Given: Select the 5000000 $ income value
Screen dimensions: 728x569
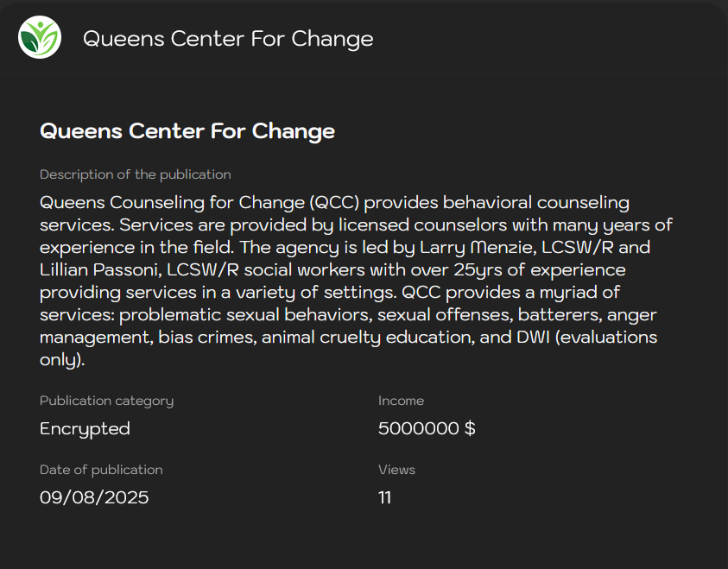Looking at the screenshot, I should 427,428.
